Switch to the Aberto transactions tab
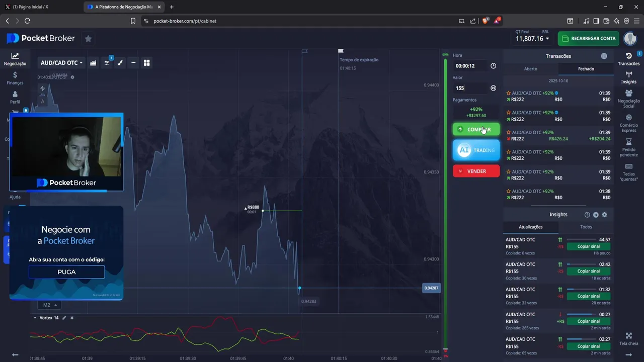The width and height of the screenshot is (644, 362). pyautogui.click(x=531, y=69)
